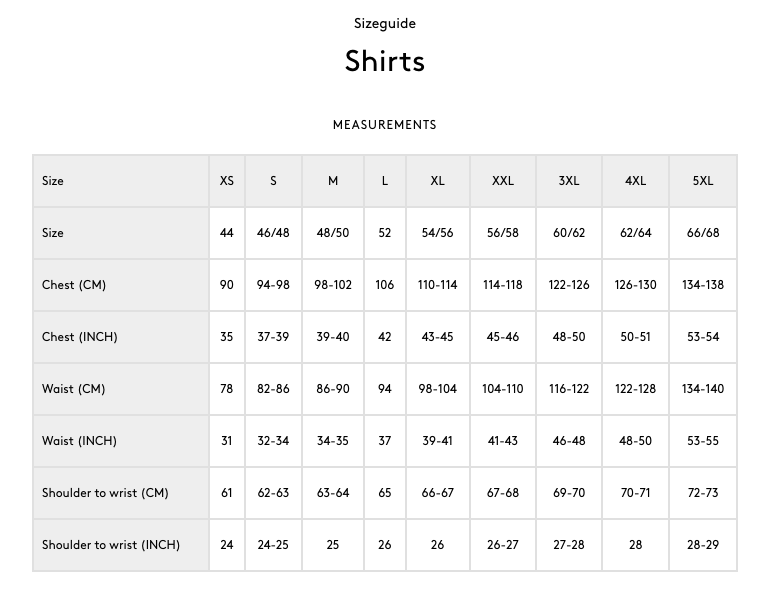The width and height of the screenshot is (777, 609).
Task: Click the 46-48 waist inch cell
Action: (x=569, y=441)
